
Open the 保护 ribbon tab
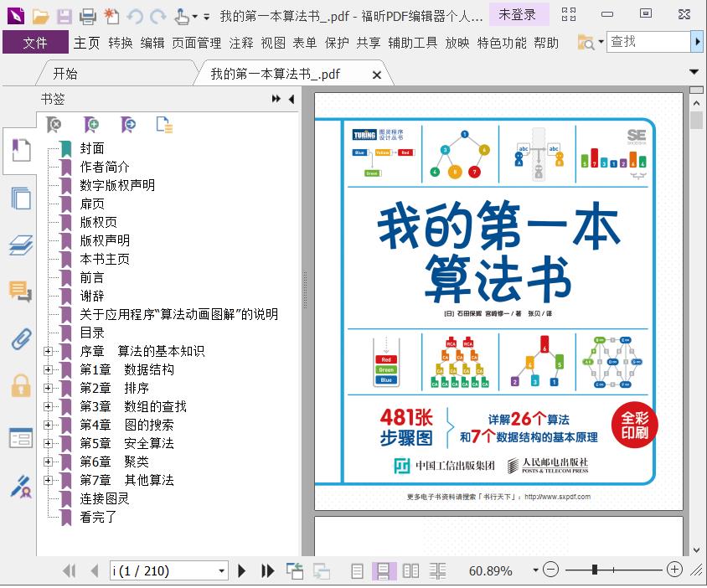pos(337,43)
